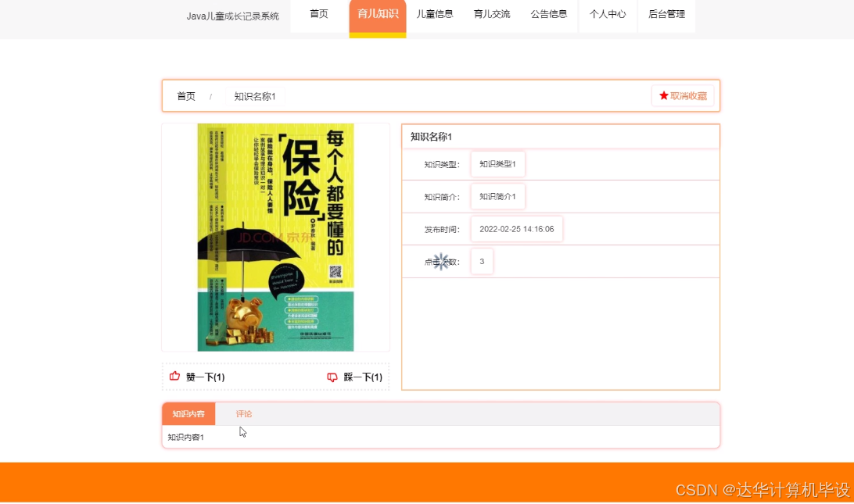Image resolution: width=854 pixels, height=504 pixels.
Task: Click the 发布时间: label
Action: (442, 230)
